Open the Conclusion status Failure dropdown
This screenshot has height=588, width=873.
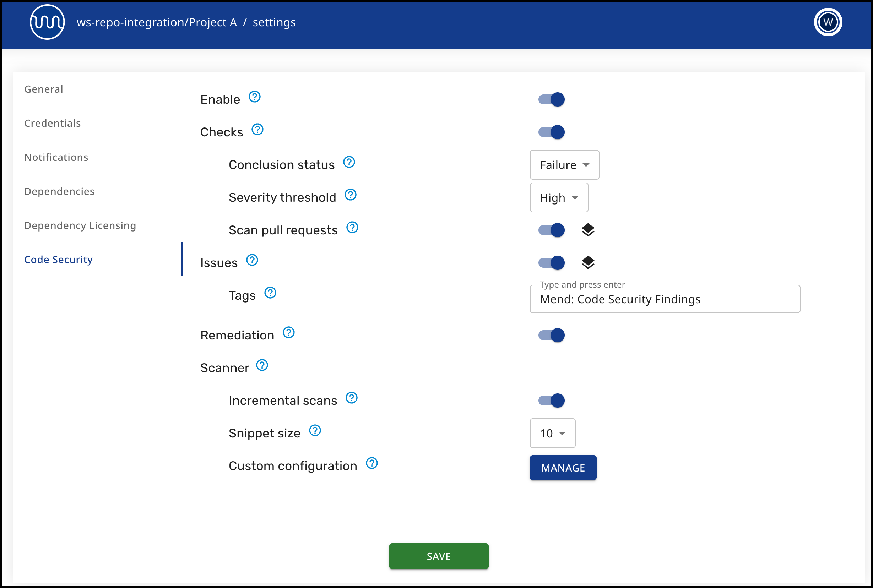click(x=564, y=165)
